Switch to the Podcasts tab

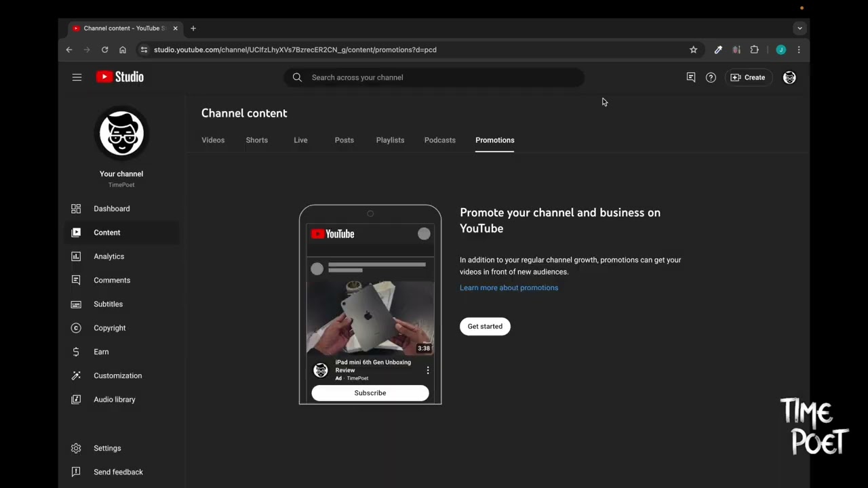(x=440, y=140)
